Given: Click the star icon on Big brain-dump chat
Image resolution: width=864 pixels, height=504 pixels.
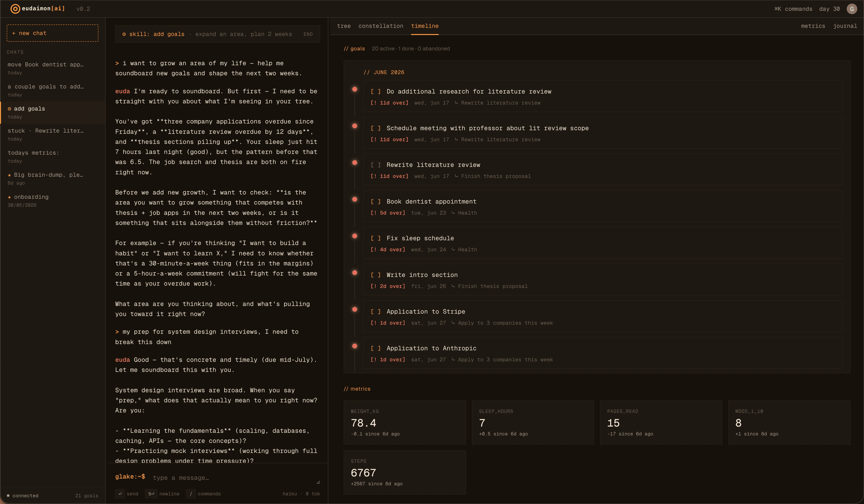Looking at the screenshot, I should (9, 175).
